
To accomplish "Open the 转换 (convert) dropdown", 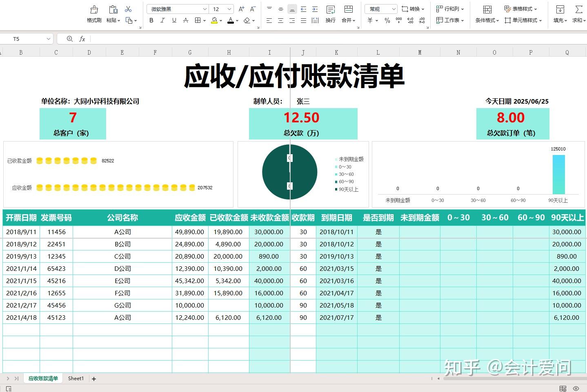I will (413, 9).
